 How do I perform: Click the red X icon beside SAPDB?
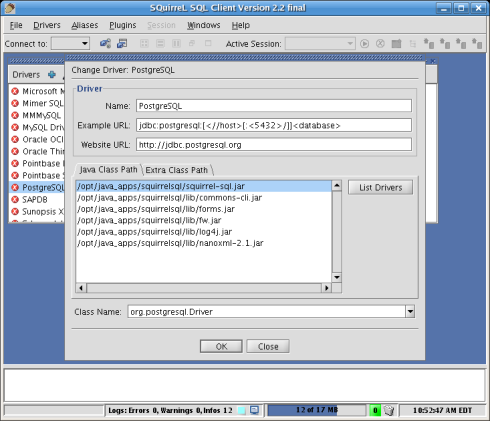(x=15, y=199)
